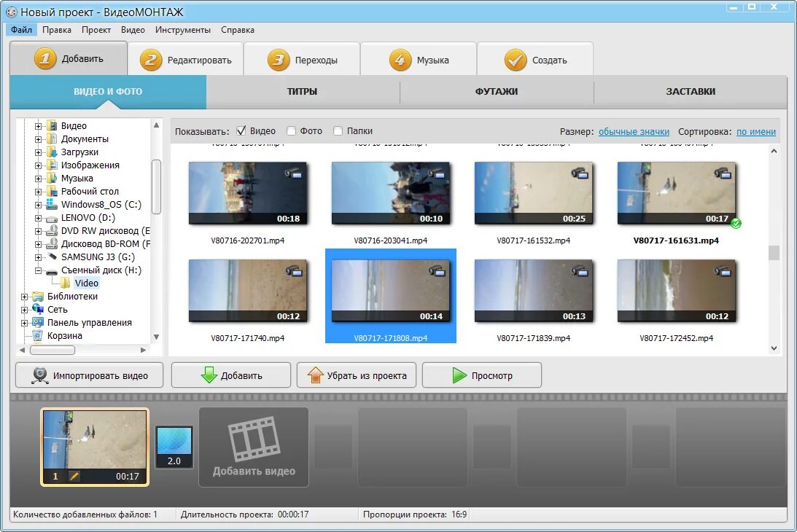Click the green checkmark badge on V80717-161631.mp4
The width and height of the screenshot is (797, 532).
tap(736, 223)
